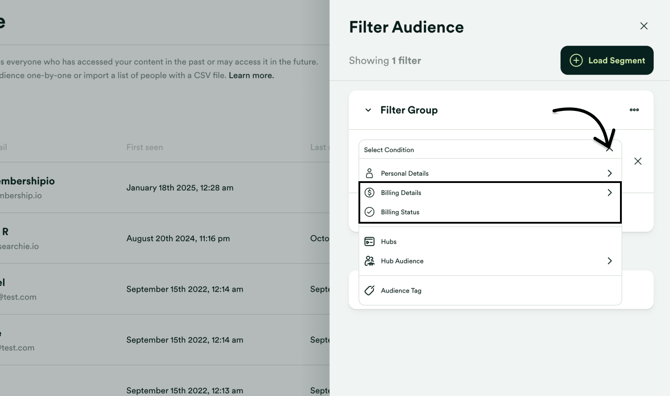670x396 pixels.
Task: Click the Personal Details person icon
Action: tap(369, 173)
